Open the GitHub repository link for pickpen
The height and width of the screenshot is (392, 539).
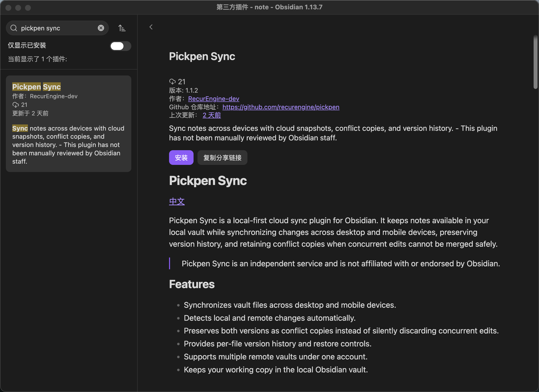(281, 107)
